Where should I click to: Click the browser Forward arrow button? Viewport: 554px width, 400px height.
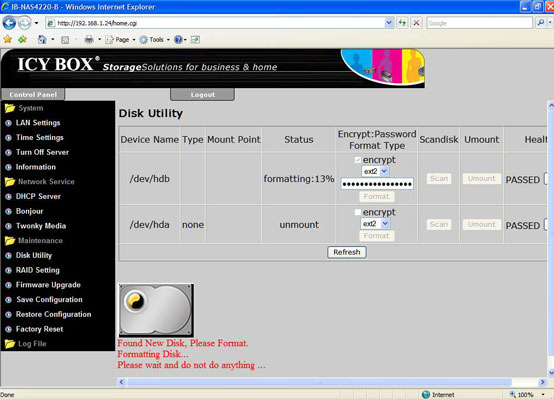click(24, 23)
